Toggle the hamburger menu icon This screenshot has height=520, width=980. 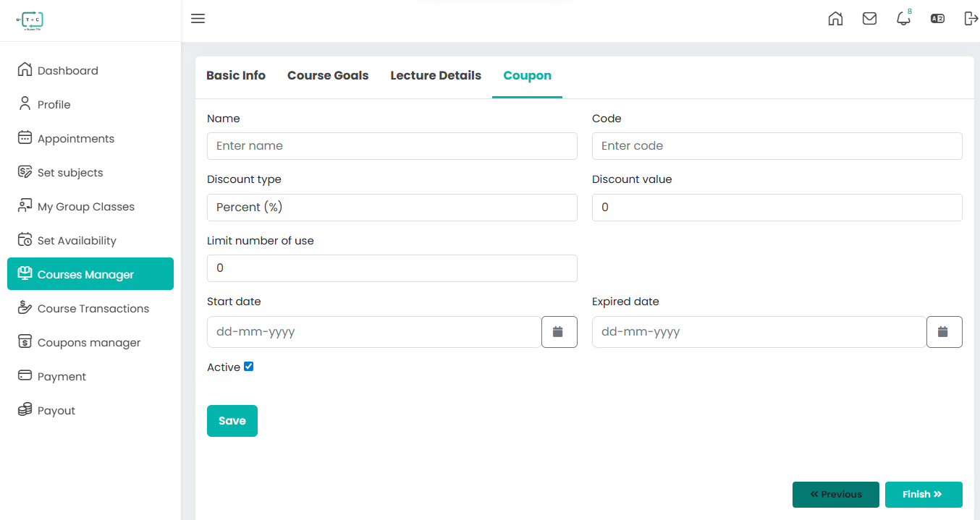[x=198, y=19]
